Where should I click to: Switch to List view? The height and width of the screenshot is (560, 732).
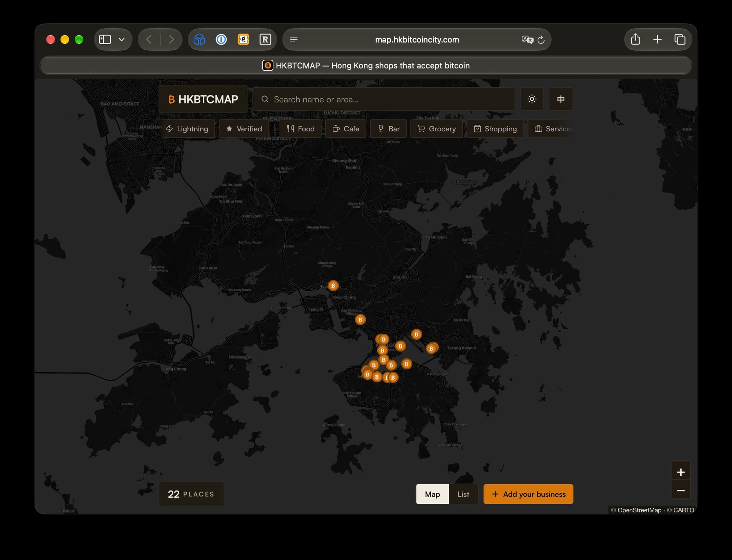pyautogui.click(x=463, y=494)
